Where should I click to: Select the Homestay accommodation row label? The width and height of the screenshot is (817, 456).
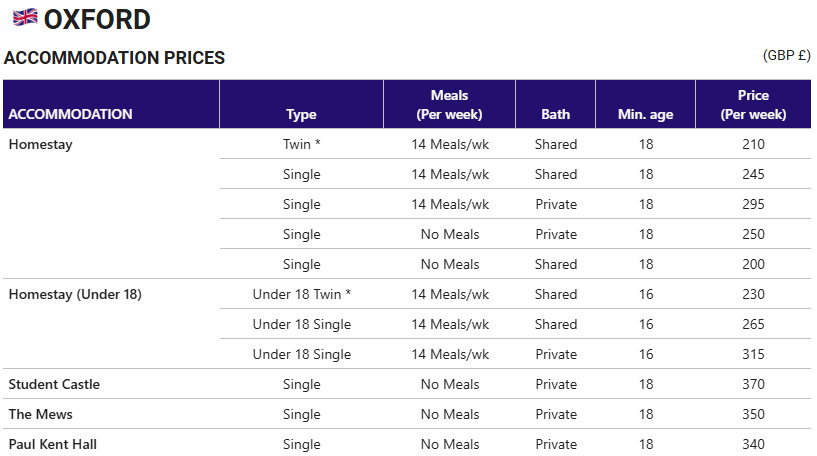click(41, 144)
